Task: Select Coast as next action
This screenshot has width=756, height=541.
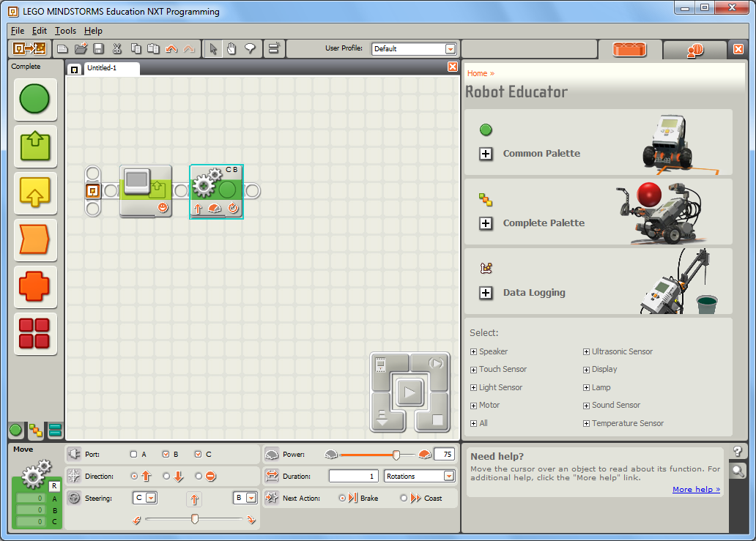Action: pos(404,498)
